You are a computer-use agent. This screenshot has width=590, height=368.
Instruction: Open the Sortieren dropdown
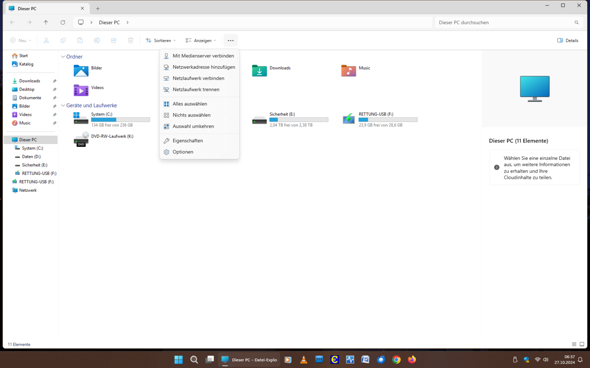point(161,40)
